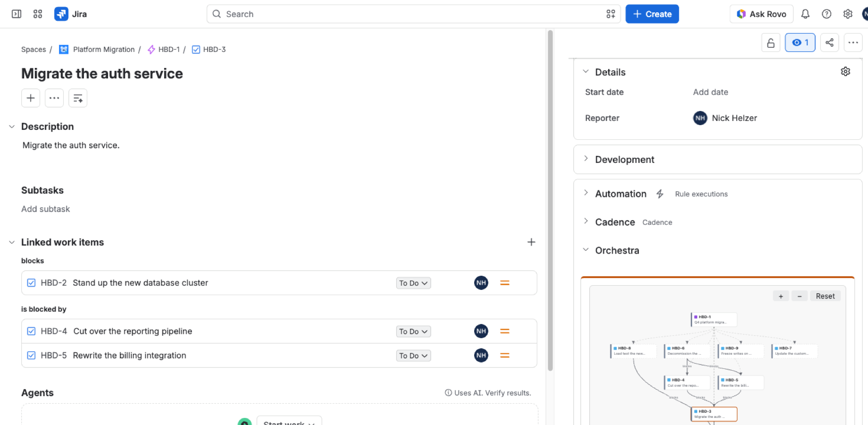Click Add date for Start date
Screen dimensions: 868x425
pyautogui.click(x=710, y=92)
